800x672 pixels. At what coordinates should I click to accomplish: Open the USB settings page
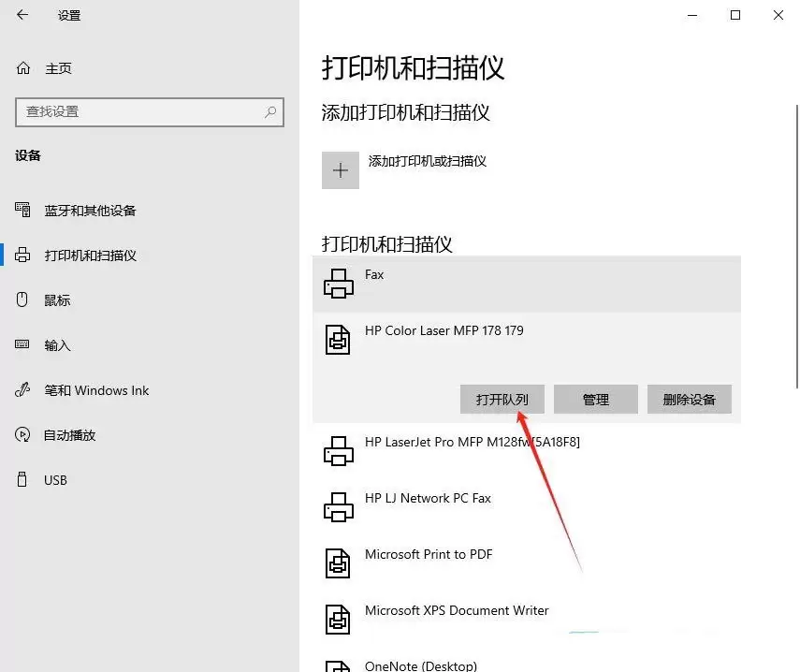(55, 479)
